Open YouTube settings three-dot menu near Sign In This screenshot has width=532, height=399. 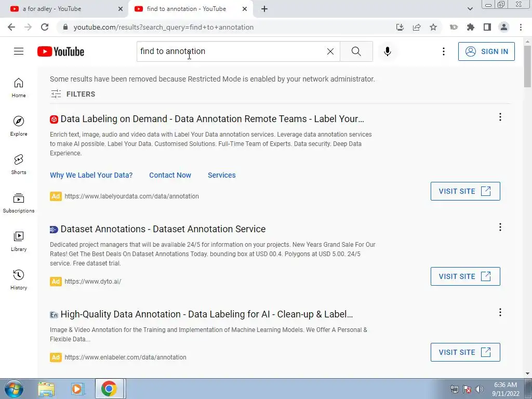click(444, 51)
